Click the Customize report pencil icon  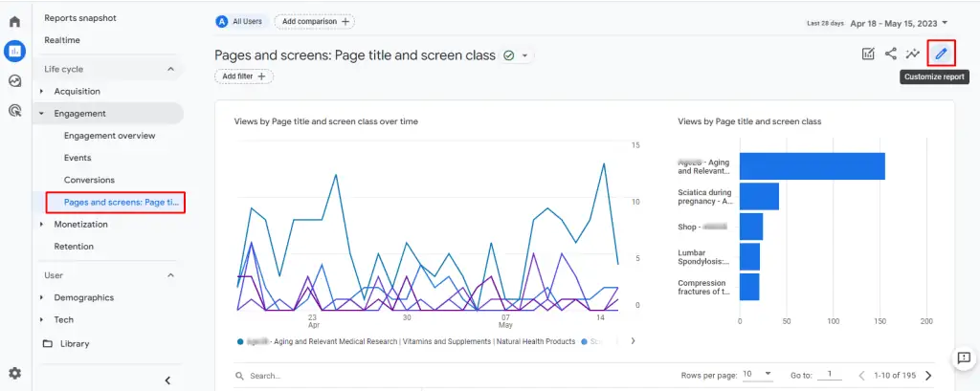click(x=942, y=54)
